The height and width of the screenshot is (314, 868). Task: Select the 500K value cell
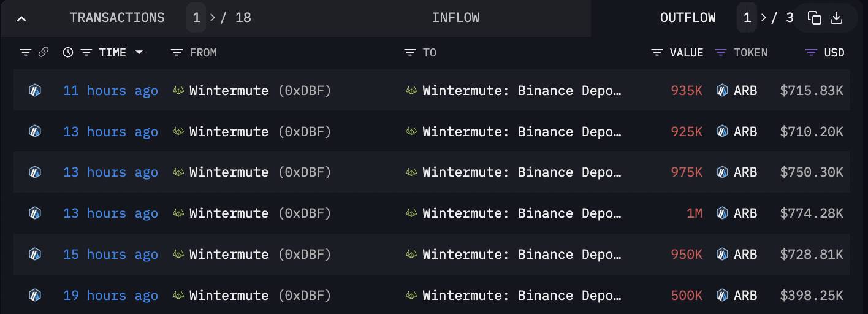point(687,296)
